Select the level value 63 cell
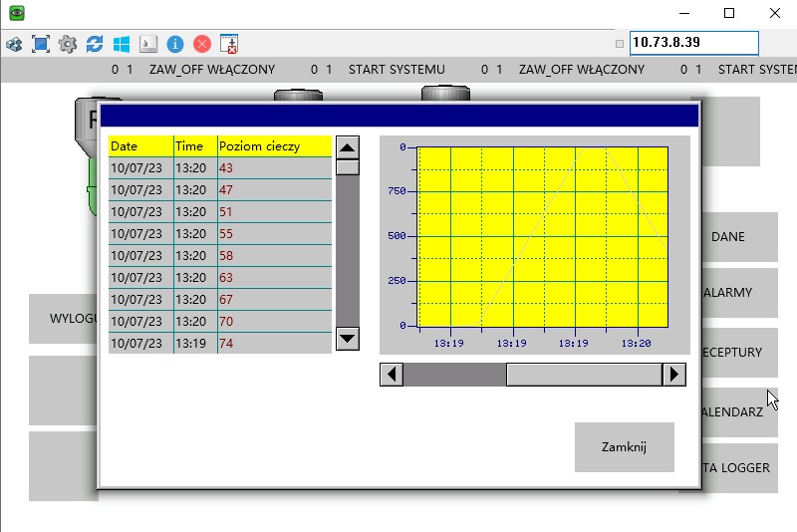 [x=275, y=277]
